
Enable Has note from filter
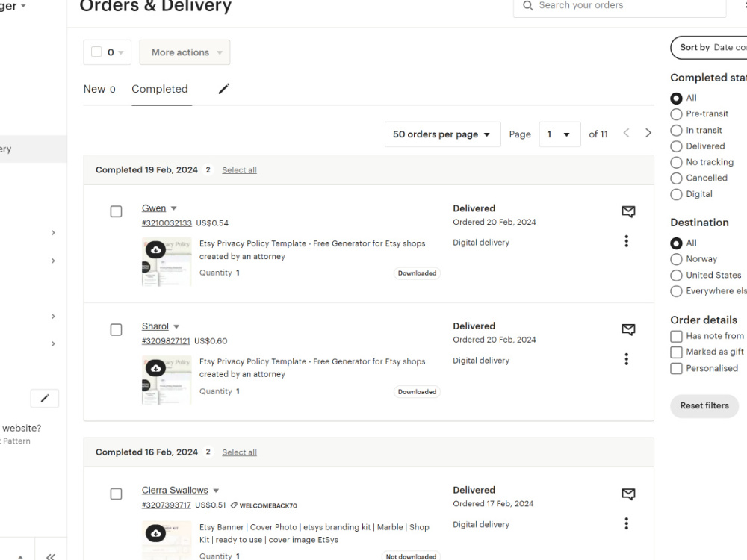(676, 336)
